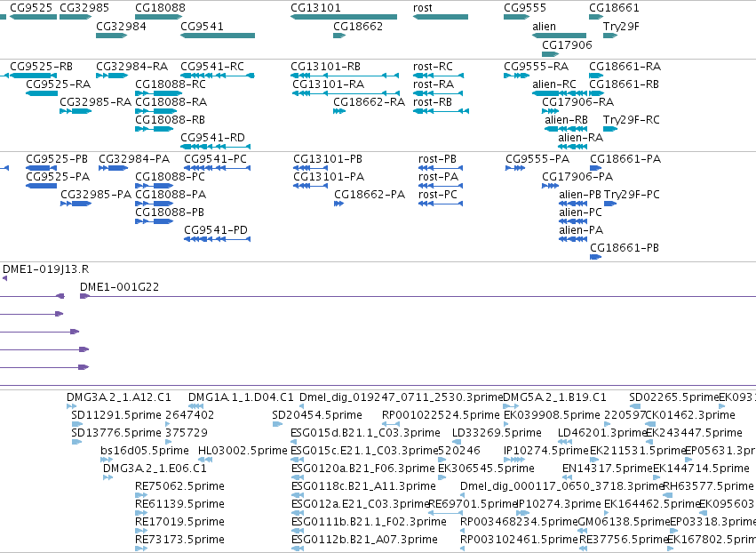Select EST EK306545.5prime
The height and width of the screenshot is (553, 756).
[x=442, y=477]
